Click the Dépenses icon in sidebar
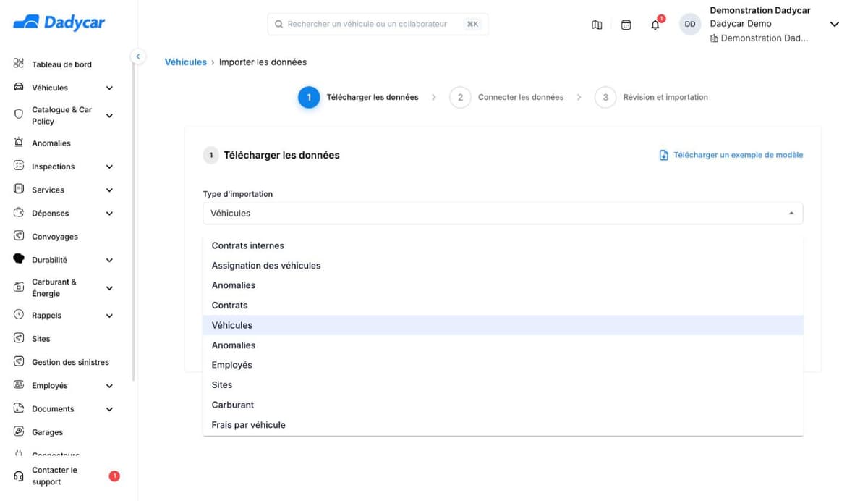This screenshot has height=501, width=868. [19, 213]
